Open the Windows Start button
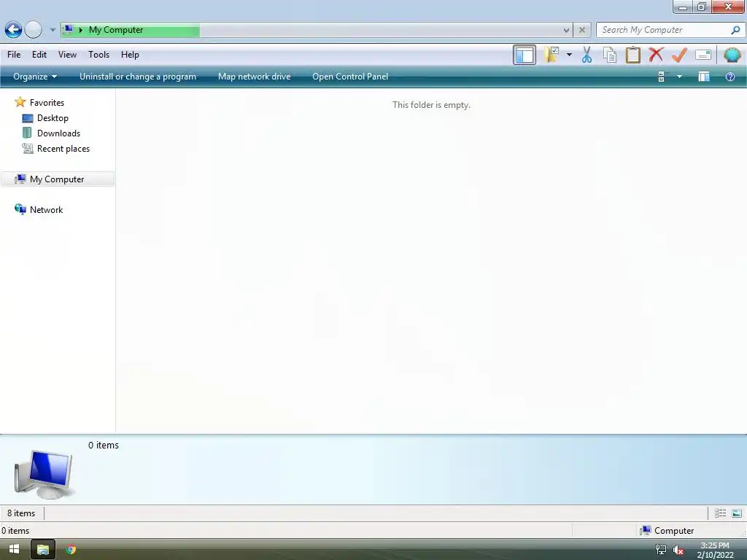 click(x=14, y=549)
